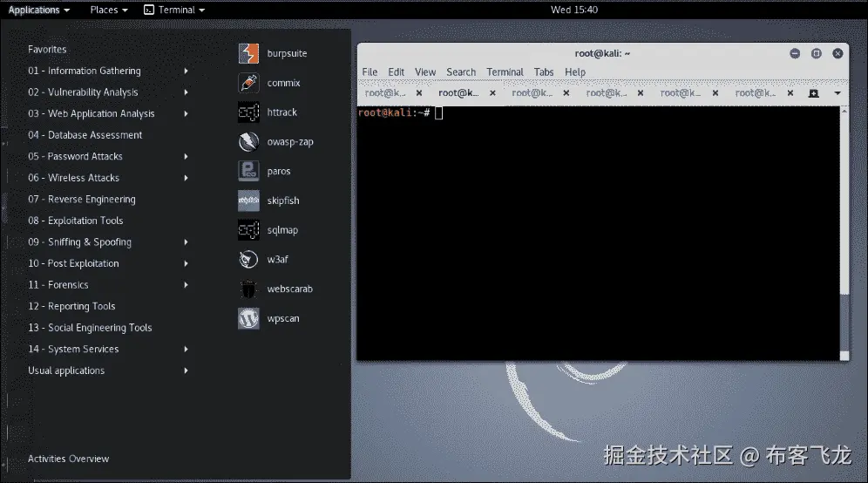Screen dimensions: 868x483
Task: Close the fifth terminal tab
Action: 715,93
